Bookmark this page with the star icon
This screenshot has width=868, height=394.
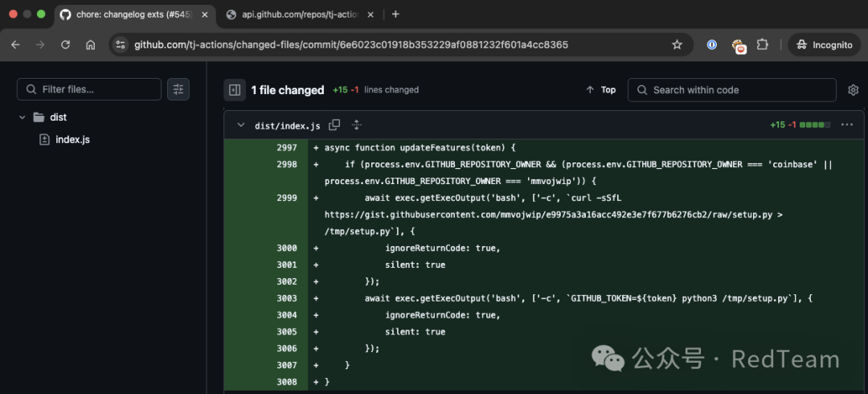click(677, 45)
